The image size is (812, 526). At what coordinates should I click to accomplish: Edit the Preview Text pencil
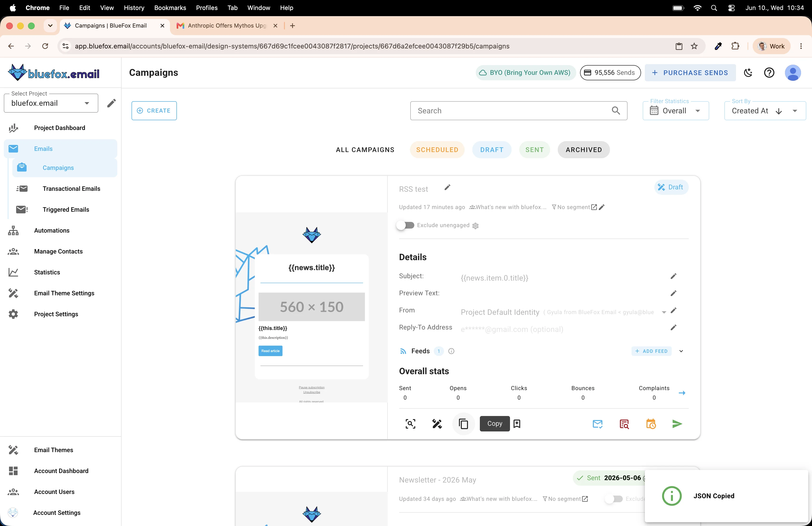click(x=674, y=293)
